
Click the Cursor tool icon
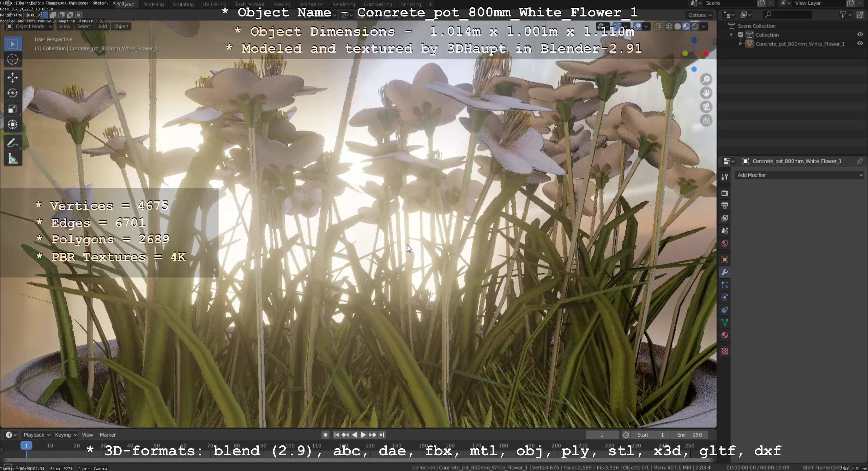pyautogui.click(x=12, y=60)
